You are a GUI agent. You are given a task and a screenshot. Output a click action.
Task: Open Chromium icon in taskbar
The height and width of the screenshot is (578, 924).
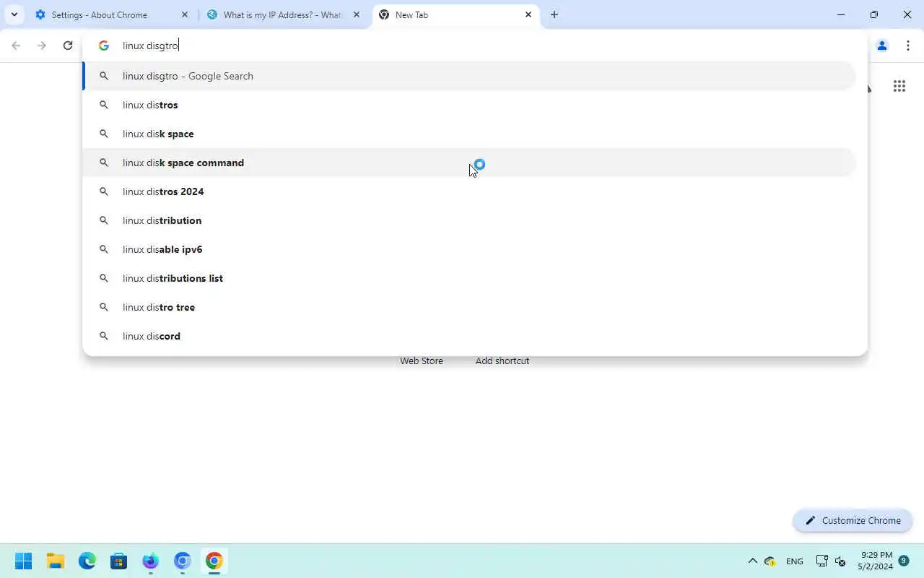[x=183, y=561]
